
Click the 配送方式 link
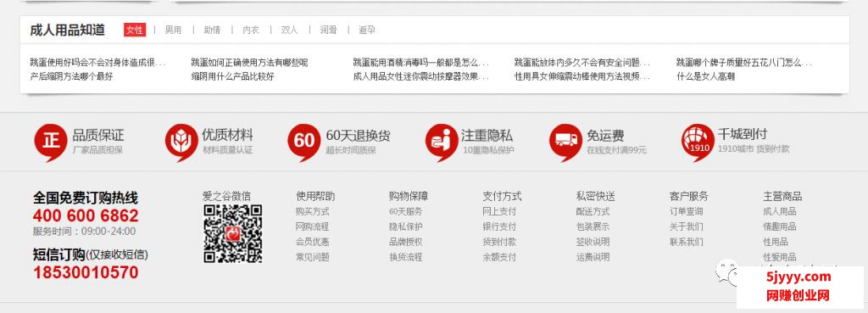(593, 211)
